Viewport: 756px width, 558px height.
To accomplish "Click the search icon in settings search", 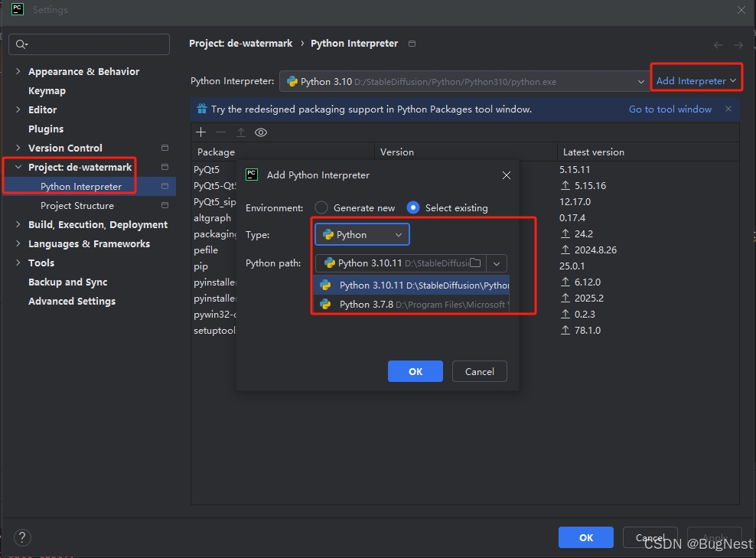I will 21,44.
